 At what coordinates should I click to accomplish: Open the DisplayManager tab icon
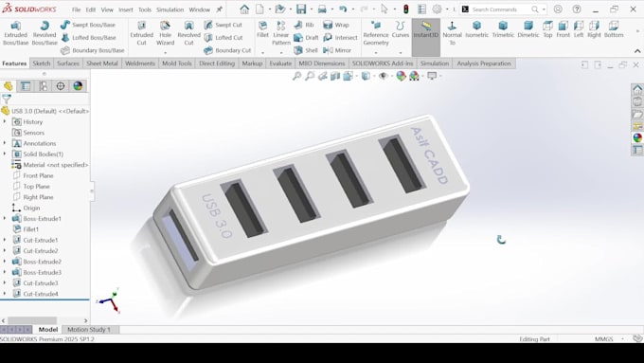click(x=78, y=86)
